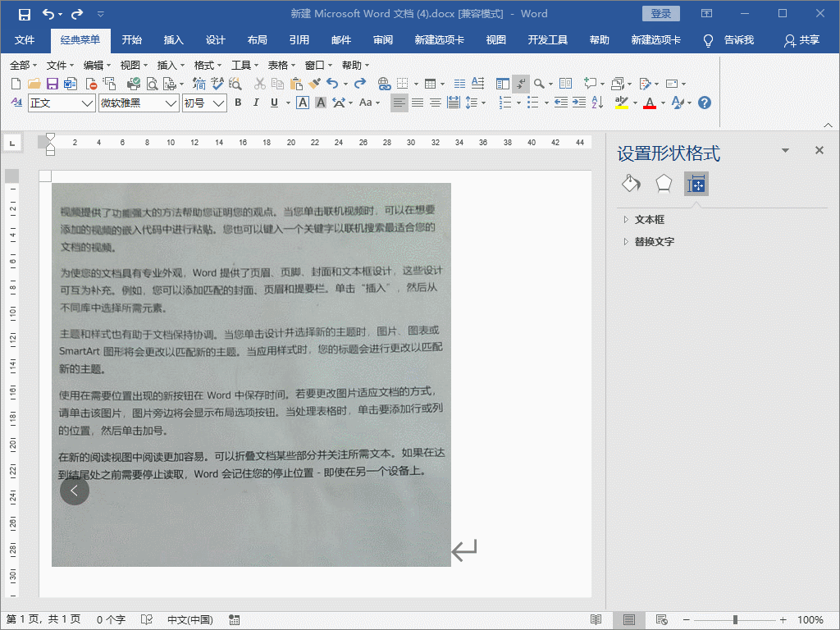Open highlight color dropdown arrow
Viewport: 840px width, 630px height.
[x=636, y=103]
